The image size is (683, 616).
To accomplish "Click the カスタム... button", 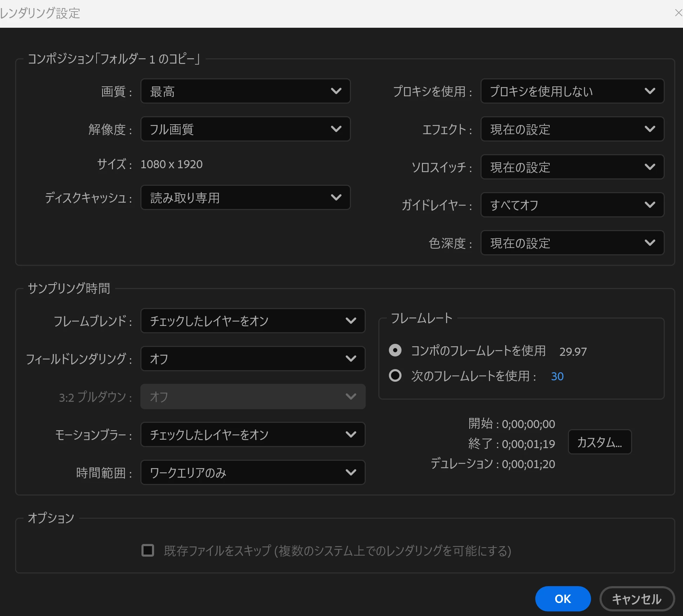I will (x=599, y=443).
